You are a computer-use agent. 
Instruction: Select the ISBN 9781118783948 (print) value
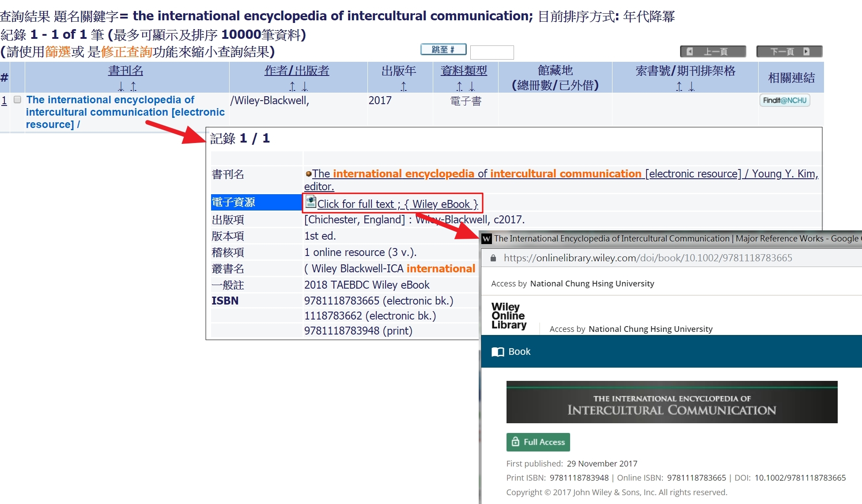[x=358, y=331]
